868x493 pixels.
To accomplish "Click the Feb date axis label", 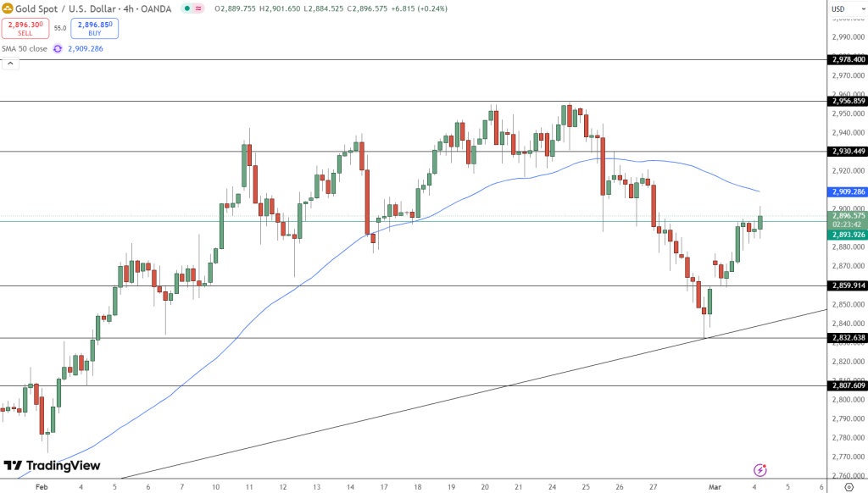I will 42,487.
